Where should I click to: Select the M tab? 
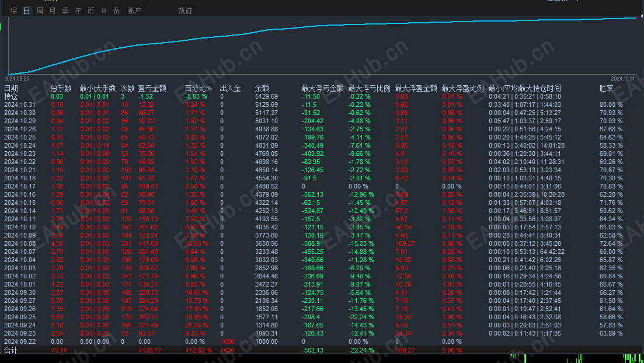(104, 11)
